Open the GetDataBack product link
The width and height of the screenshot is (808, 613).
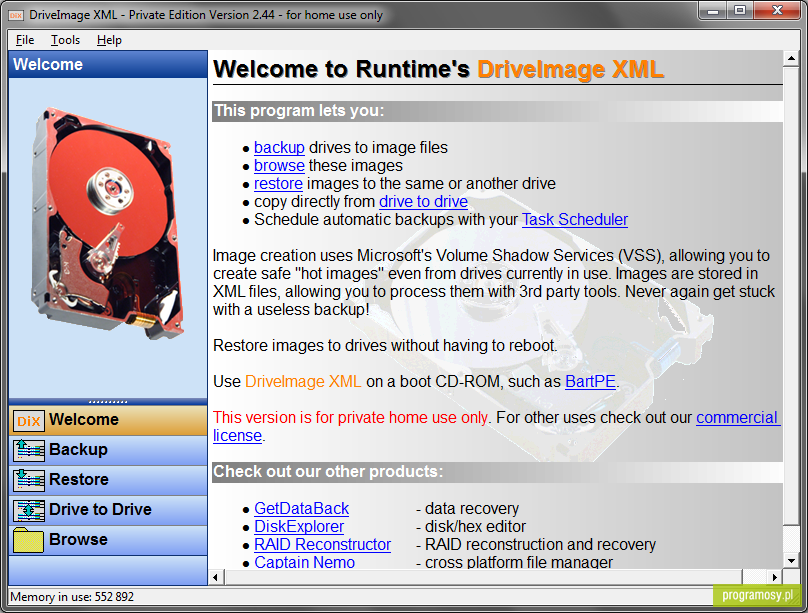coord(301,508)
